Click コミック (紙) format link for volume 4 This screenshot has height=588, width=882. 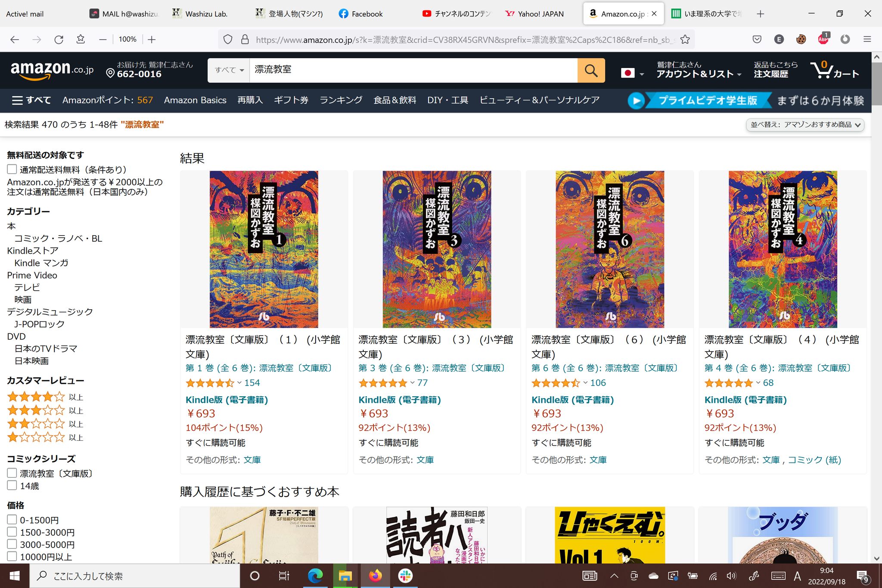pyautogui.click(x=814, y=460)
